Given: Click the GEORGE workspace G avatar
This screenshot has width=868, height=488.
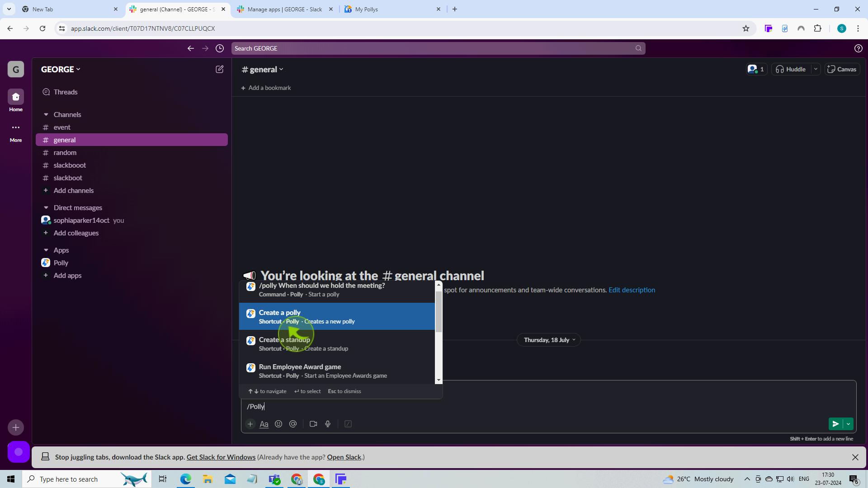Looking at the screenshot, I should [x=16, y=69].
